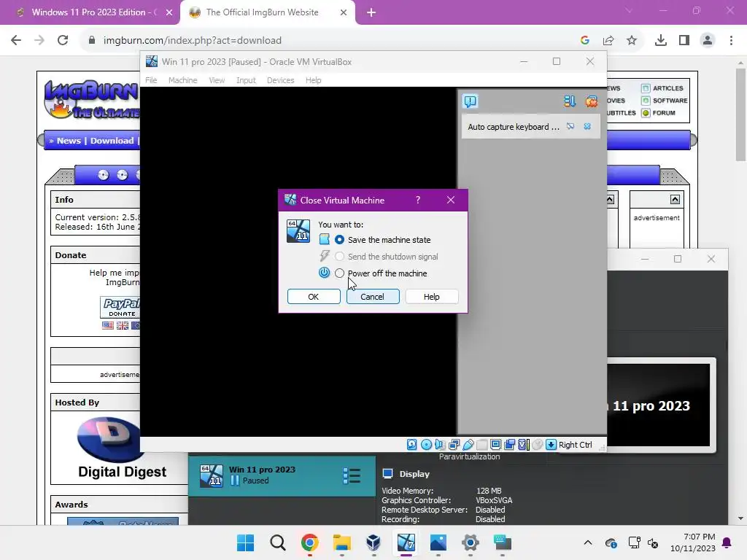Click the Download link in the ImgBurn navigation bar

point(112,141)
